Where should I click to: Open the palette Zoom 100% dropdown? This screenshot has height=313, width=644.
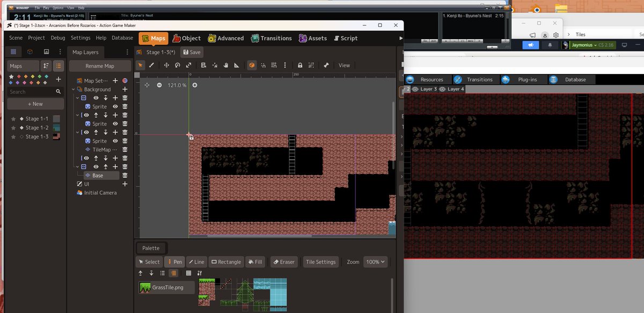[x=376, y=262]
